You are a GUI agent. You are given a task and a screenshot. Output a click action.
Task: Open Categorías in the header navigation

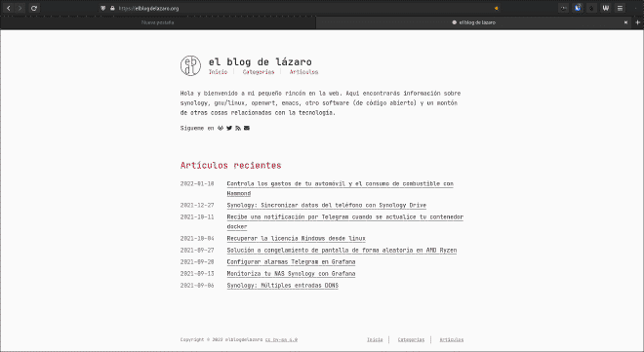[x=259, y=72]
